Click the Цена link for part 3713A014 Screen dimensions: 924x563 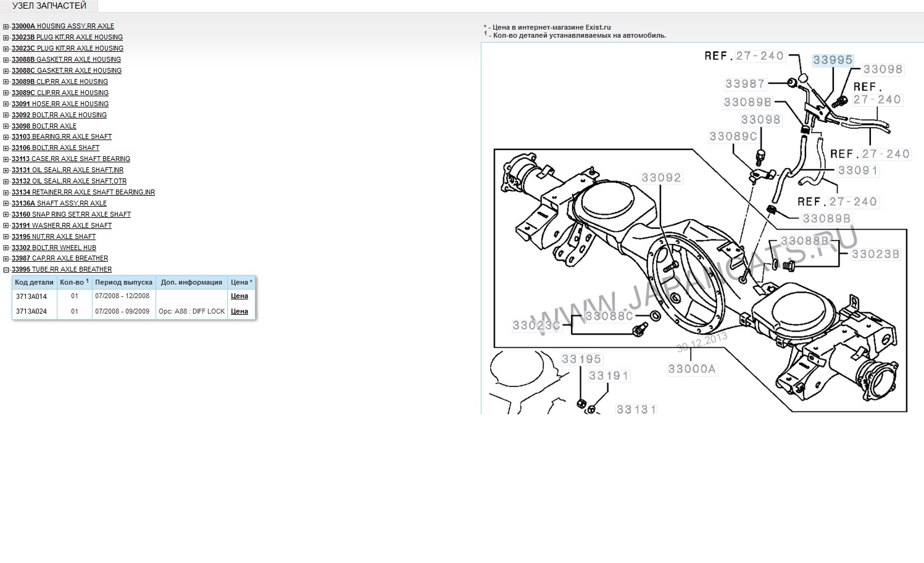click(x=239, y=296)
